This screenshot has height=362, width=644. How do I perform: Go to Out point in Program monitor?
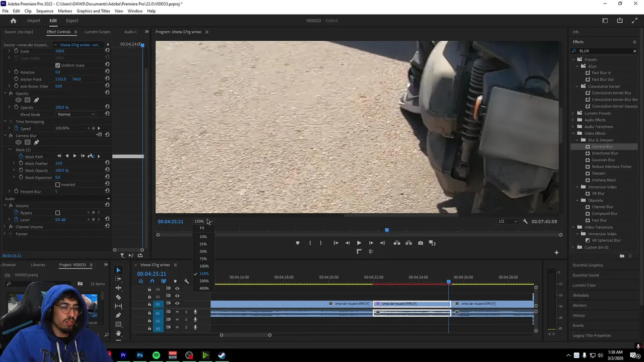tap(382, 243)
